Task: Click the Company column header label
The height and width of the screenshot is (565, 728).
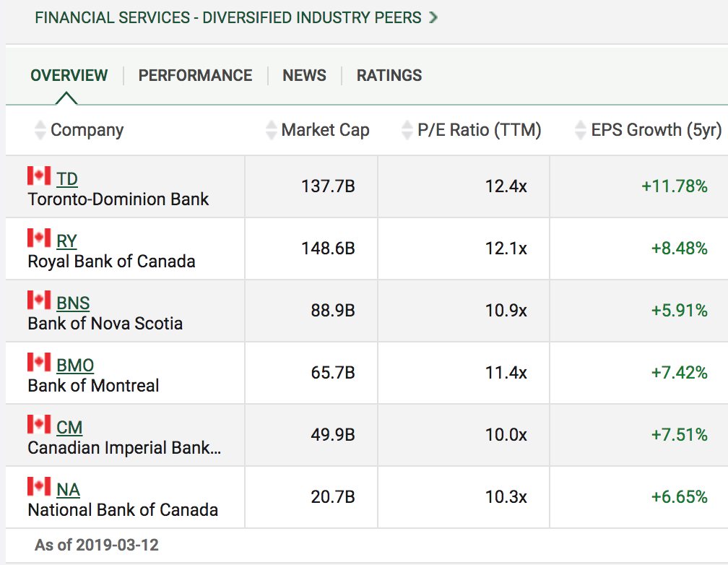Action: 87,129
